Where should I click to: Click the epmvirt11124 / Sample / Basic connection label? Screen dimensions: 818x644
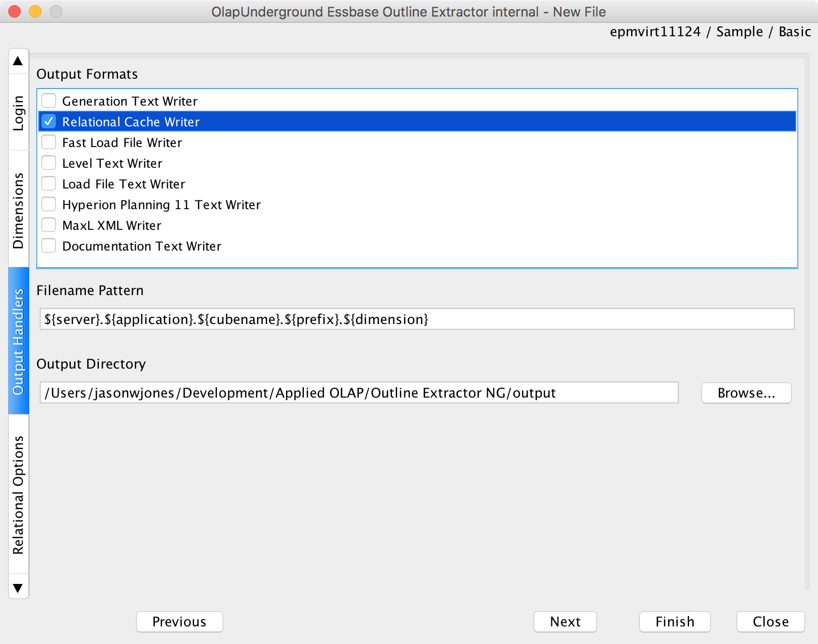pyautogui.click(x=710, y=32)
